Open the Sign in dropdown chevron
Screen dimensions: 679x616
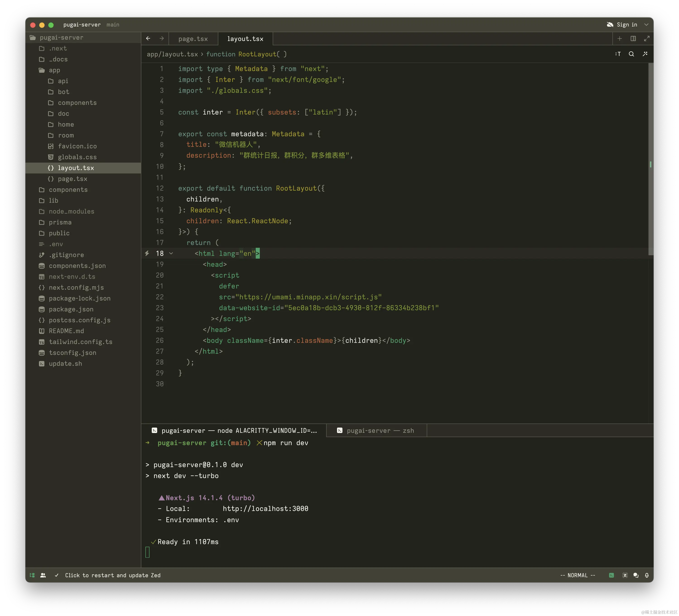tap(646, 25)
